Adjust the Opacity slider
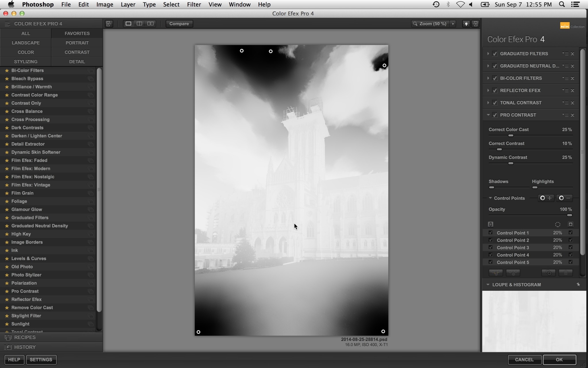588x368 pixels. coord(570,215)
